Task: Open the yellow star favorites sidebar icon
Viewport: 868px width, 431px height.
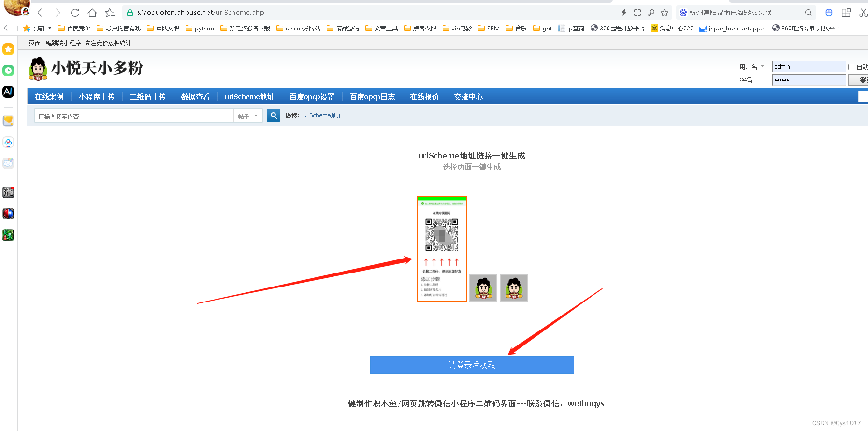Action: pyautogui.click(x=8, y=49)
